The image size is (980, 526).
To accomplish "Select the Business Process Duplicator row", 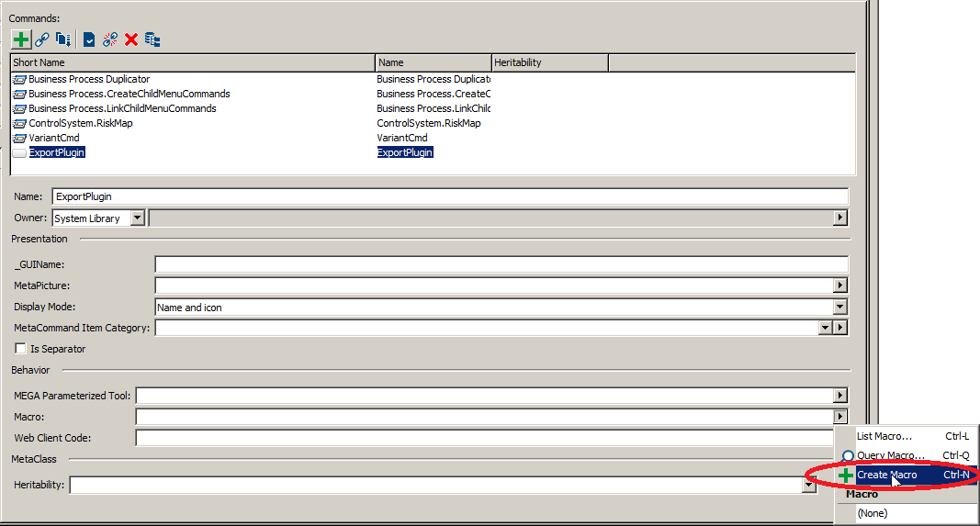I will 89,79.
